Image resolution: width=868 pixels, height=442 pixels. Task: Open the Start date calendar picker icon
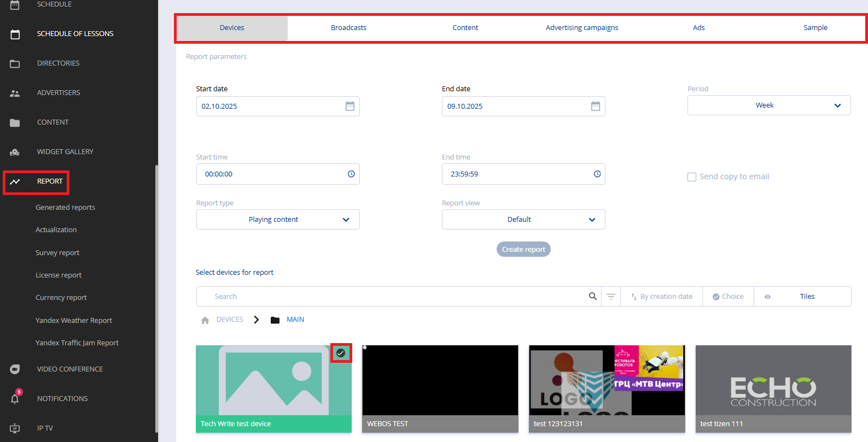(349, 106)
